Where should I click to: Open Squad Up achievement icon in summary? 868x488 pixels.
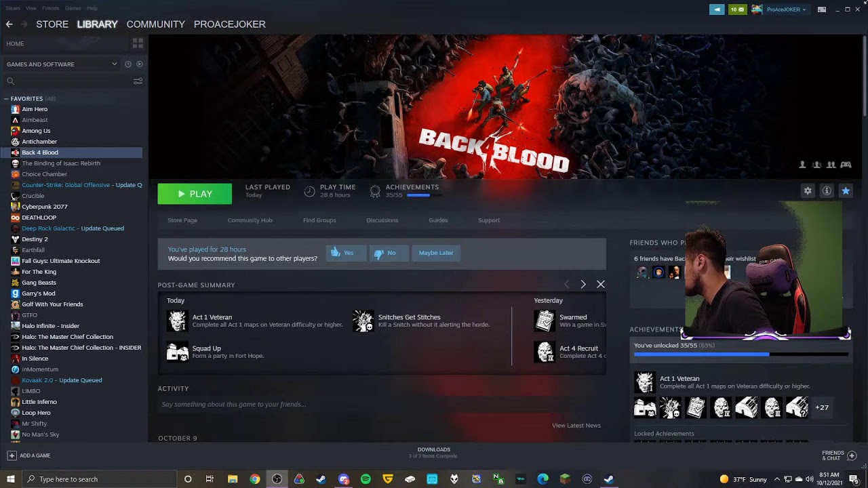(178, 352)
